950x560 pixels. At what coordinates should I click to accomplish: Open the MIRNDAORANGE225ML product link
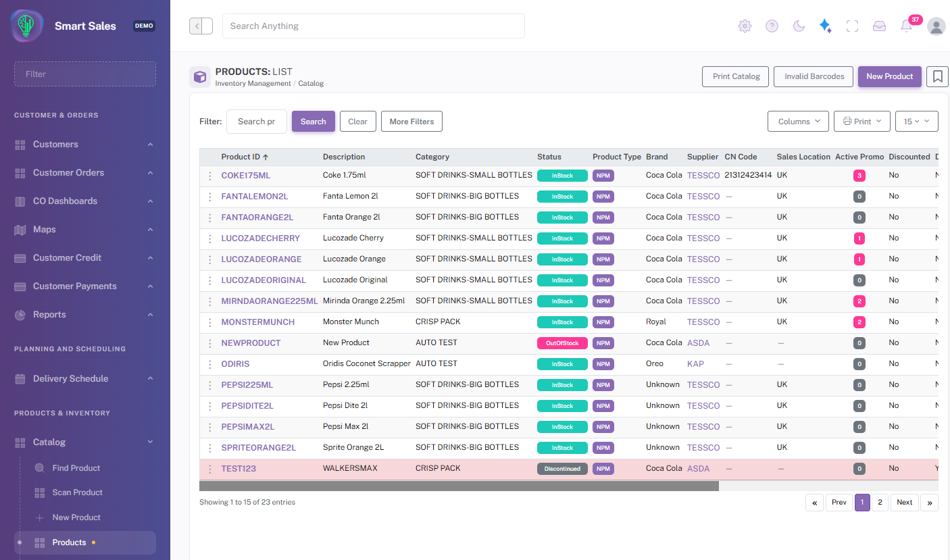tap(270, 301)
